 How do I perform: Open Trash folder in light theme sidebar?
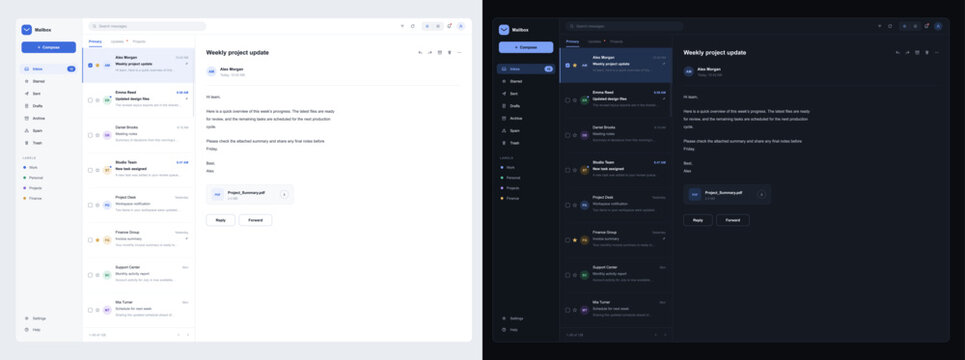pos(49,143)
